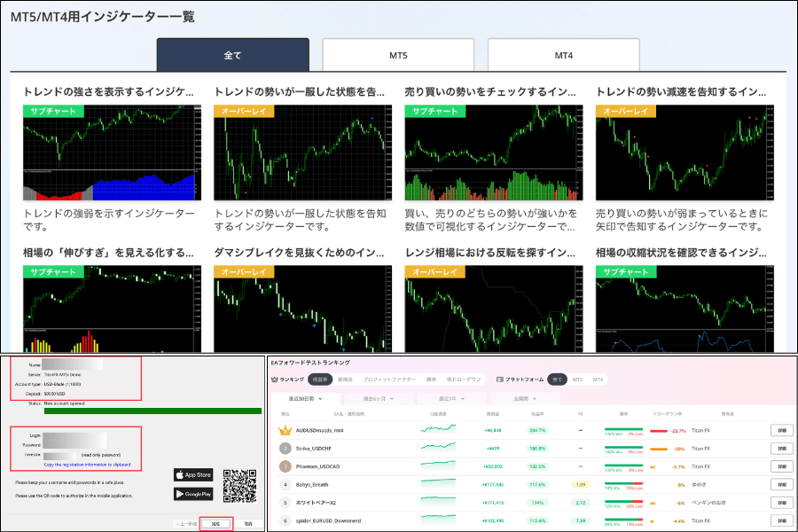798x532 pixels.
Task: Open chart thumbnail with blue and red histogram
Action: pos(112,153)
